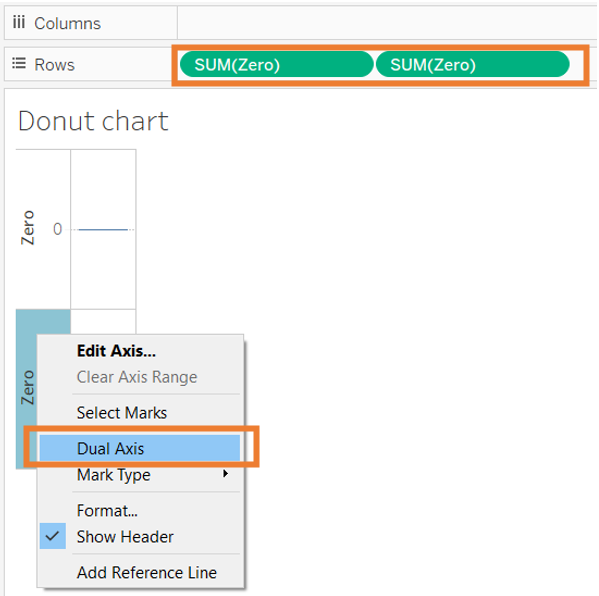The image size is (599, 596).
Task: Click the Columns shelf icon
Action: coord(18,23)
